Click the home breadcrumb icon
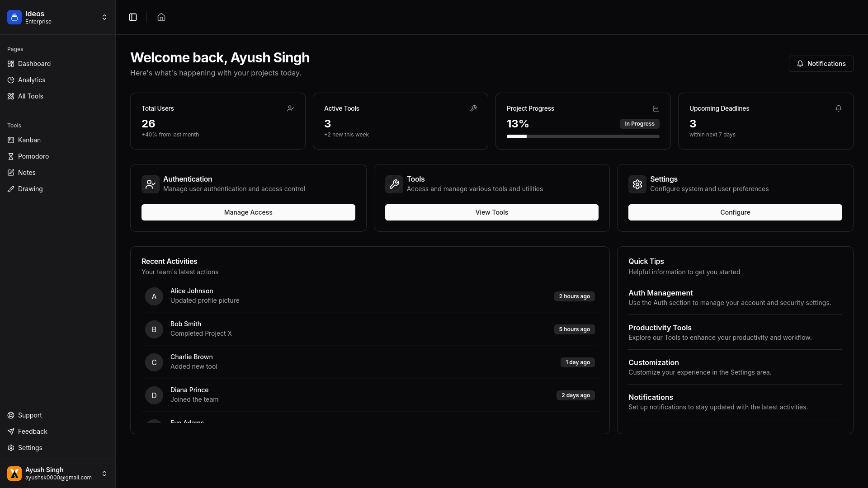The image size is (868, 488). [161, 17]
